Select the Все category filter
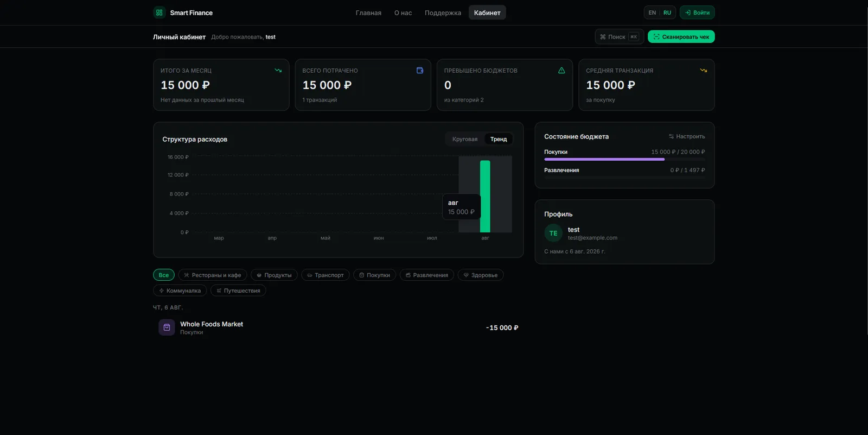 coord(164,275)
